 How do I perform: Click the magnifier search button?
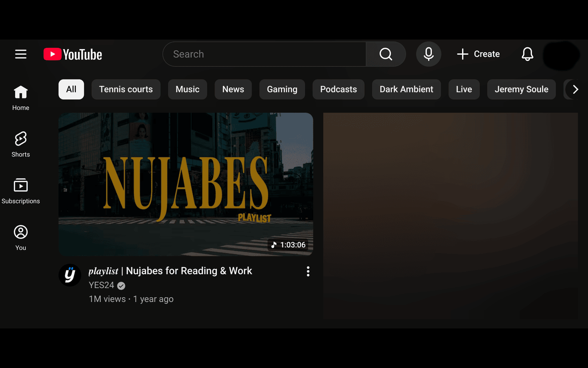tap(386, 54)
